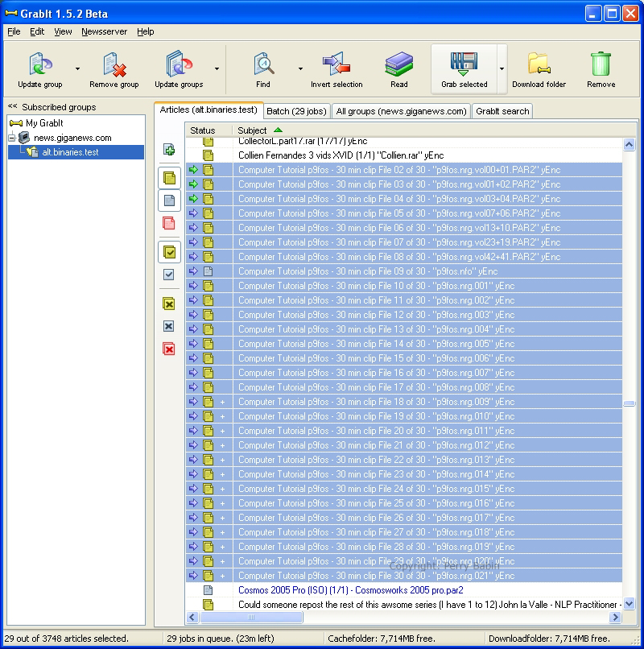Toggle the yellow checkmark filter button
This screenshot has height=649, width=644.
point(169,252)
